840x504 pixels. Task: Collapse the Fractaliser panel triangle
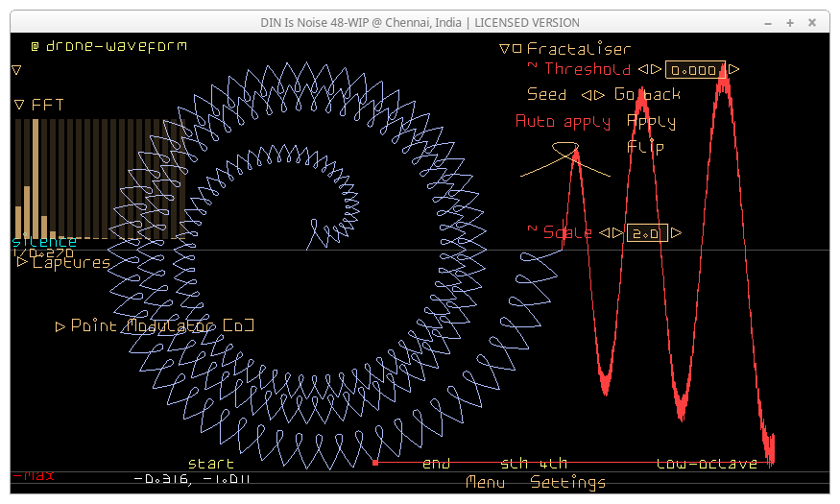[504, 49]
